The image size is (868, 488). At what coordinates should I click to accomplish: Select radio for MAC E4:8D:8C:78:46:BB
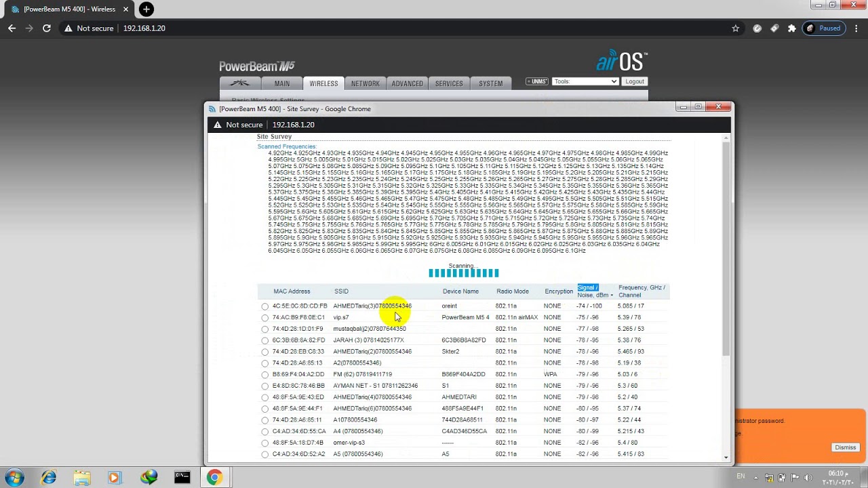265,386
